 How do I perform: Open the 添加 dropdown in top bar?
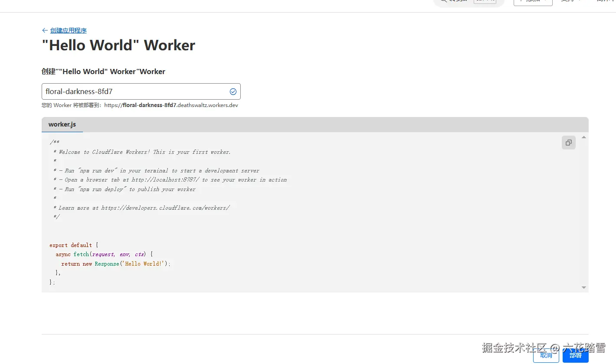pyautogui.click(x=533, y=2)
